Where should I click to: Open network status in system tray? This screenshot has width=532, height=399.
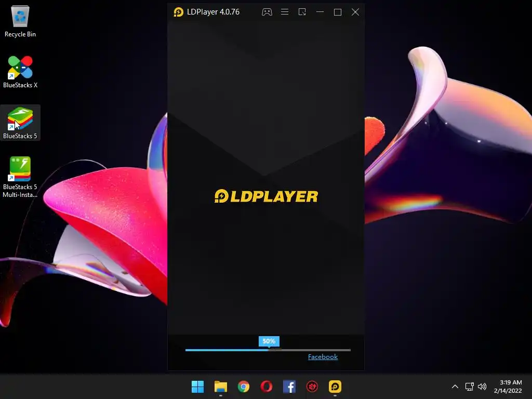[x=470, y=387]
